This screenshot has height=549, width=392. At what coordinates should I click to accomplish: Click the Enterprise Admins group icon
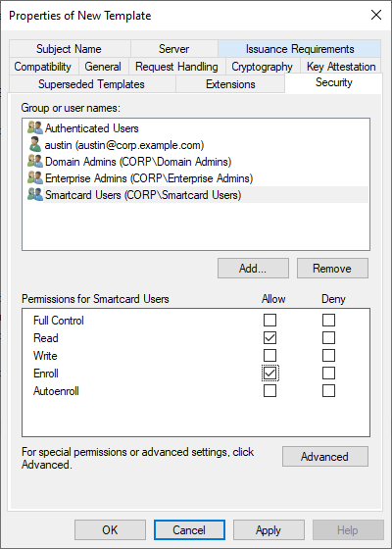point(35,177)
